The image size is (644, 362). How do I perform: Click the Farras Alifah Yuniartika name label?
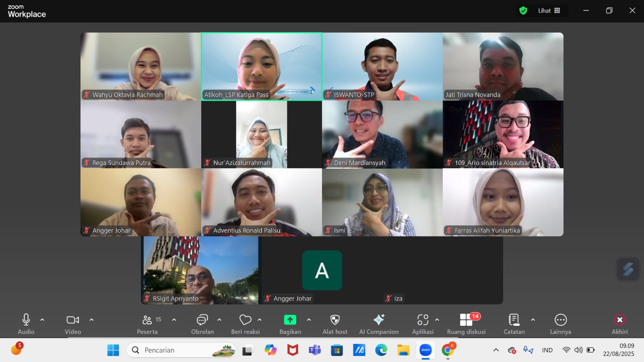pos(487,230)
